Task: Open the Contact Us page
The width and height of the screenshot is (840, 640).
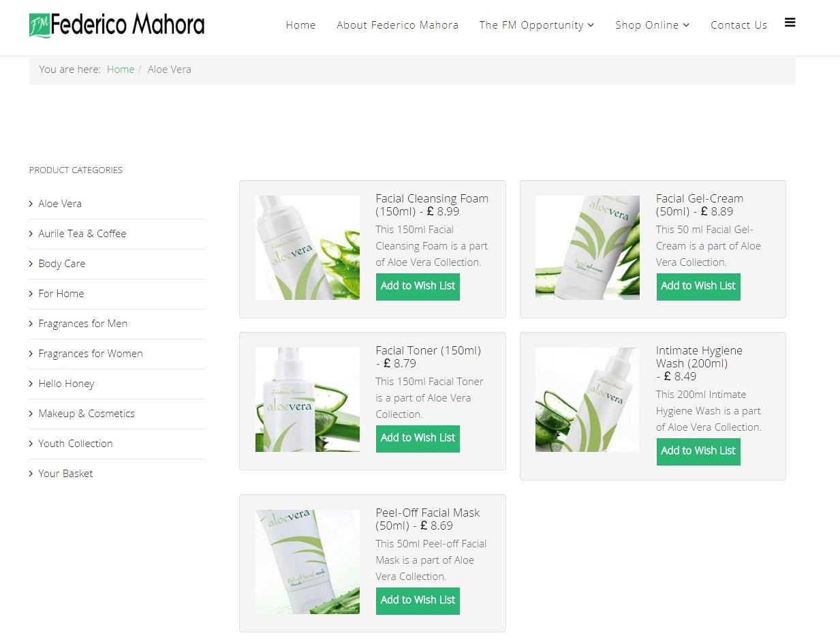Action: [738, 25]
